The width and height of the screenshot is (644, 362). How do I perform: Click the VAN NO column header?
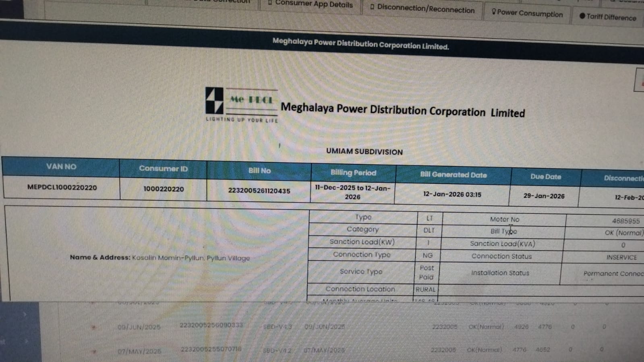pos(61,167)
